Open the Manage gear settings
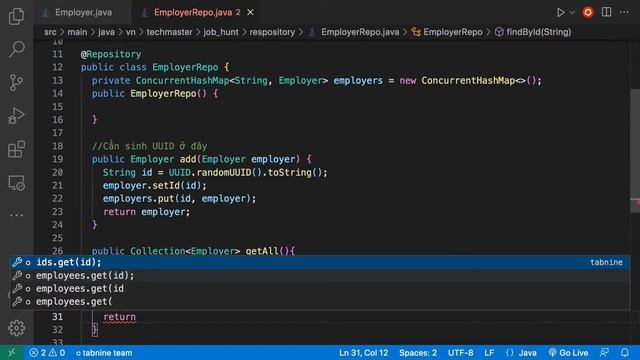This screenshot has height=360, width=640. (16, 328)
